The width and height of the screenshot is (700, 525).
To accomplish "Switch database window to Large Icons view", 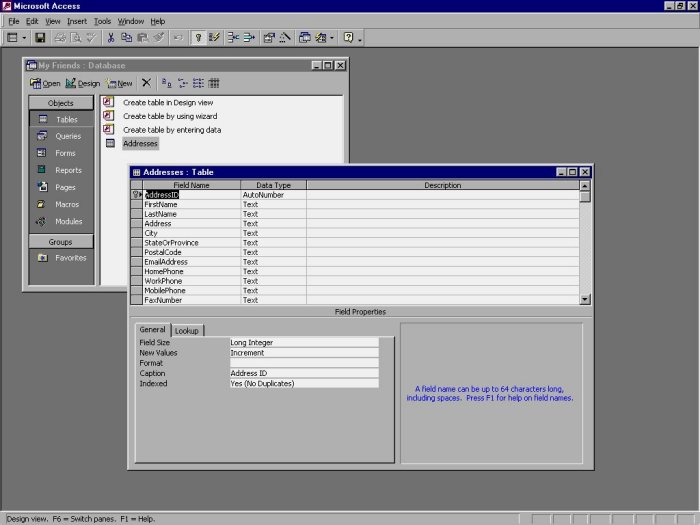I will coord(165,83).
